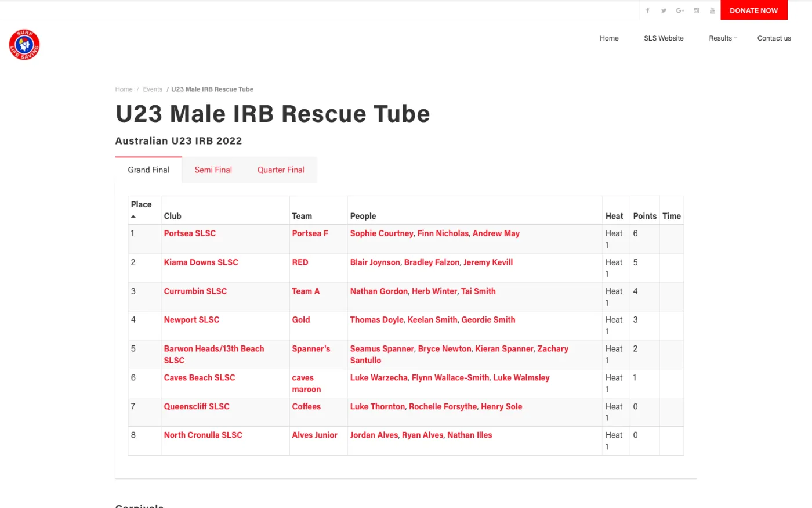Open the Queenscliff SLSC club link

coord(197,407)
